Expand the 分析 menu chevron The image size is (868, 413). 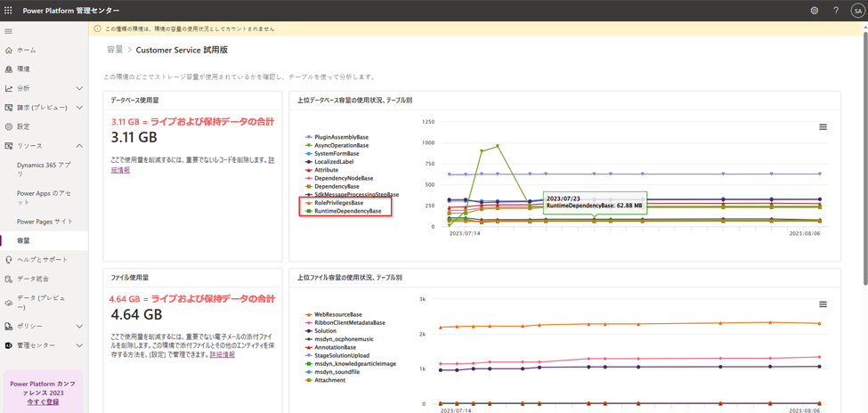(x=79, y=89)
